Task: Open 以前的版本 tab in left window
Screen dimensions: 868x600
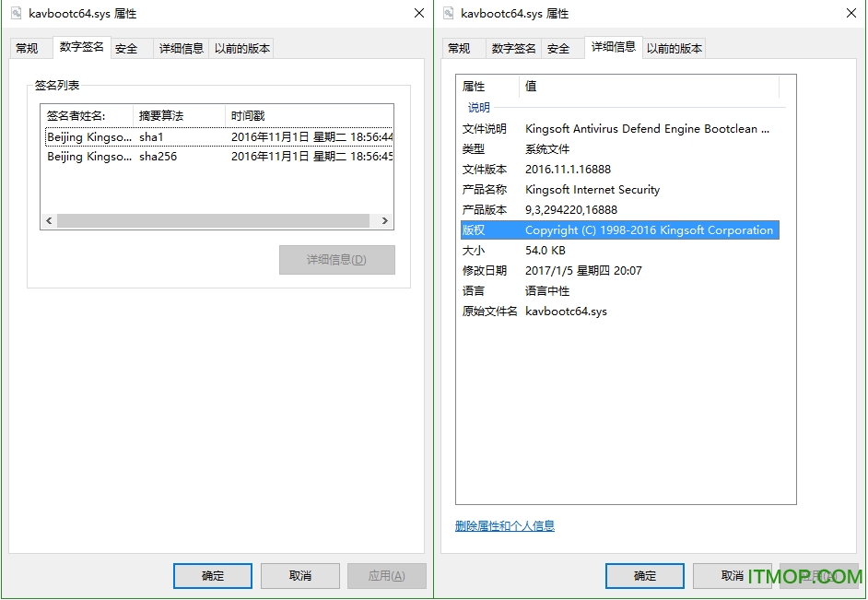Action: tap(242, 49)
